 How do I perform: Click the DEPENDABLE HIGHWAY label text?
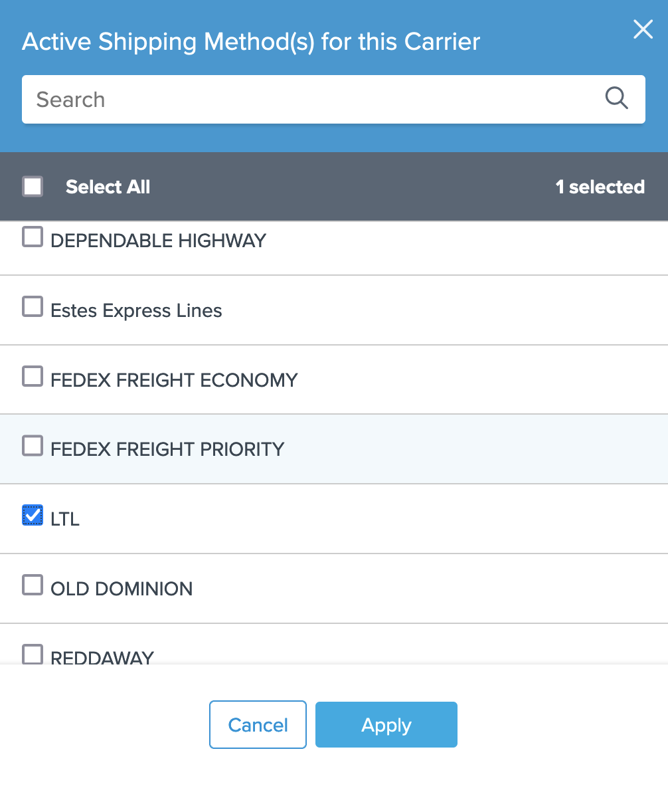158,241
